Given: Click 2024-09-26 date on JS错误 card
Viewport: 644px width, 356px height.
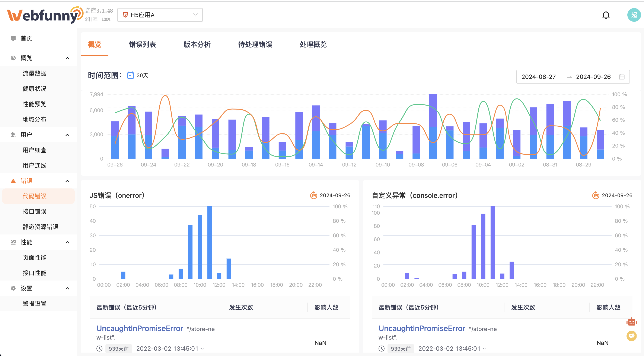Looking at the screenshot, I should 335,195.
